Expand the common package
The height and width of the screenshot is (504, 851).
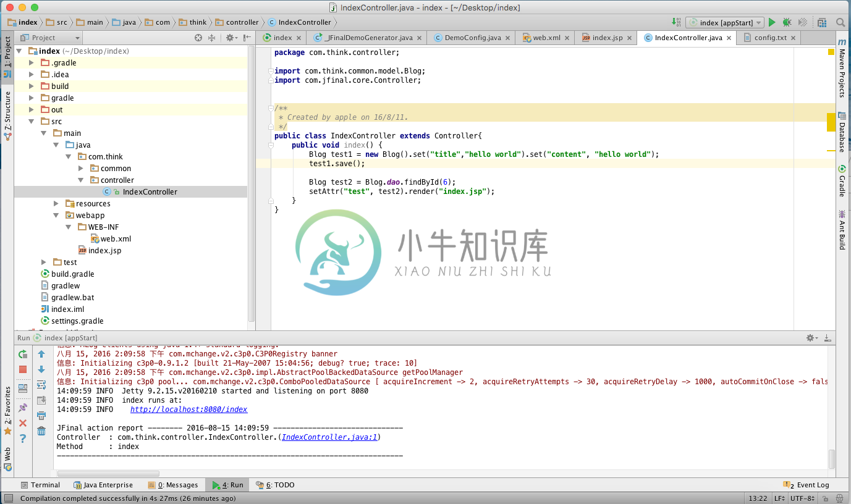click(x=81, y=168)
